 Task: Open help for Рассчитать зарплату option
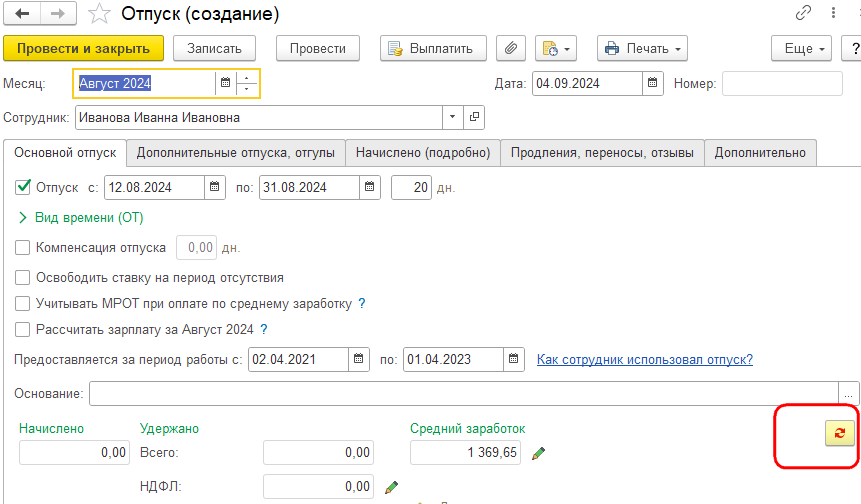point(264,329)
